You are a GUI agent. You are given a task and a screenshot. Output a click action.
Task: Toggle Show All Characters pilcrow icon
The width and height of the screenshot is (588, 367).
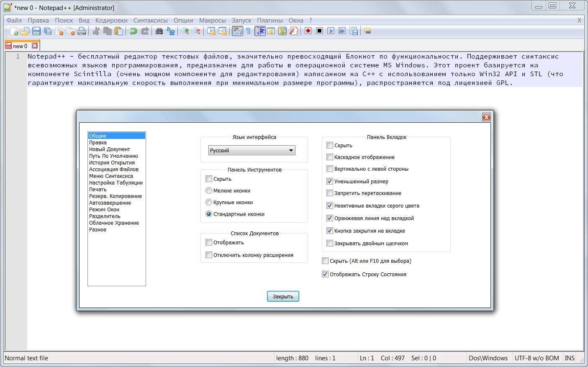pos(248,31)
